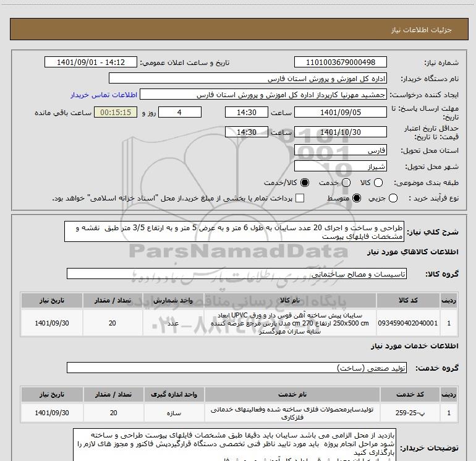
Task: Click the section title اطلاعات کالاهای مورد نیاز
Action: tap(412, 252)
